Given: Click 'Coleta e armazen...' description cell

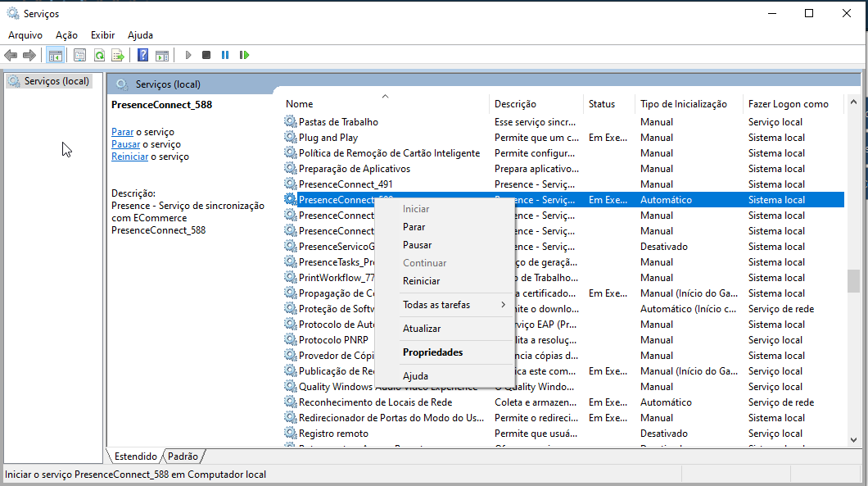Looking at the screenshot, I should tap(536, 402).
